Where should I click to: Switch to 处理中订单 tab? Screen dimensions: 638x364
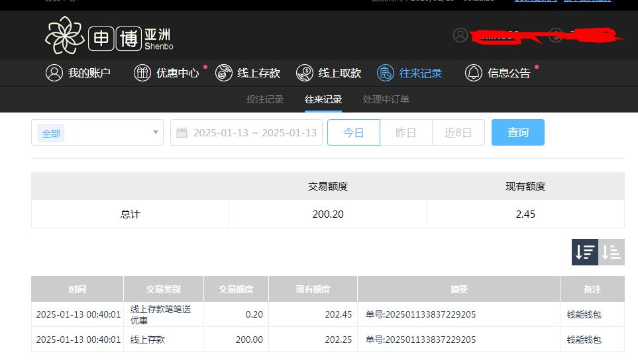coord(386,99)
